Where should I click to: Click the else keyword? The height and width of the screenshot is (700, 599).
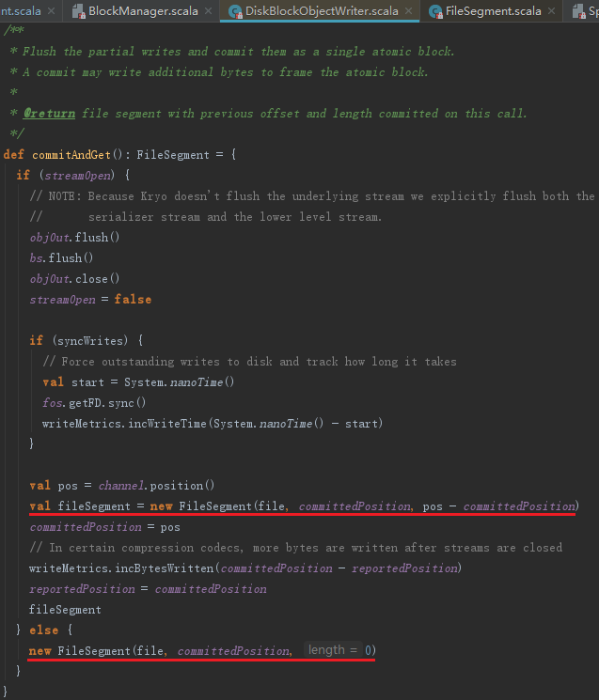tap(44, 630)
